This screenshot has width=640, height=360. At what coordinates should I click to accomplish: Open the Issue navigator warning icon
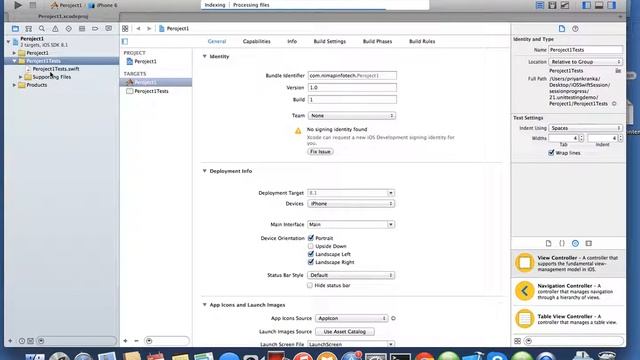click(x=55, y=29)
